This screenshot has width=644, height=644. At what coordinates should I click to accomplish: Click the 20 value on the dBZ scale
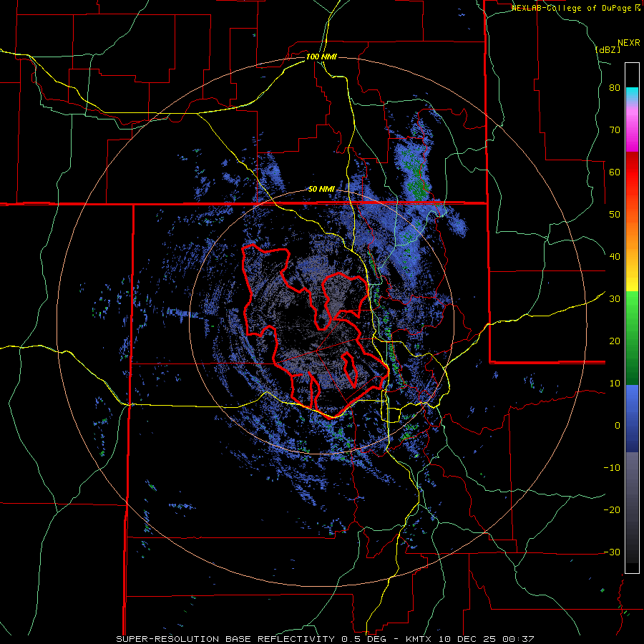point(615,341)
